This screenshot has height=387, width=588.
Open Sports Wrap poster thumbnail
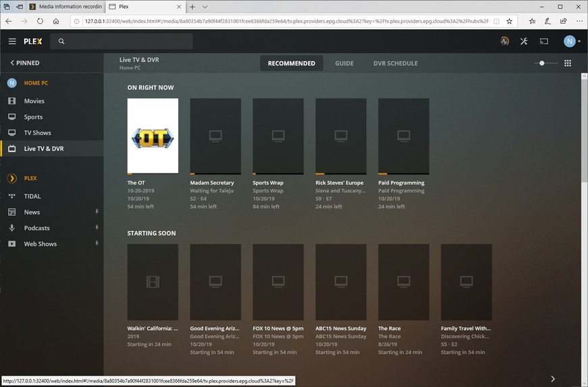point(278,136)
